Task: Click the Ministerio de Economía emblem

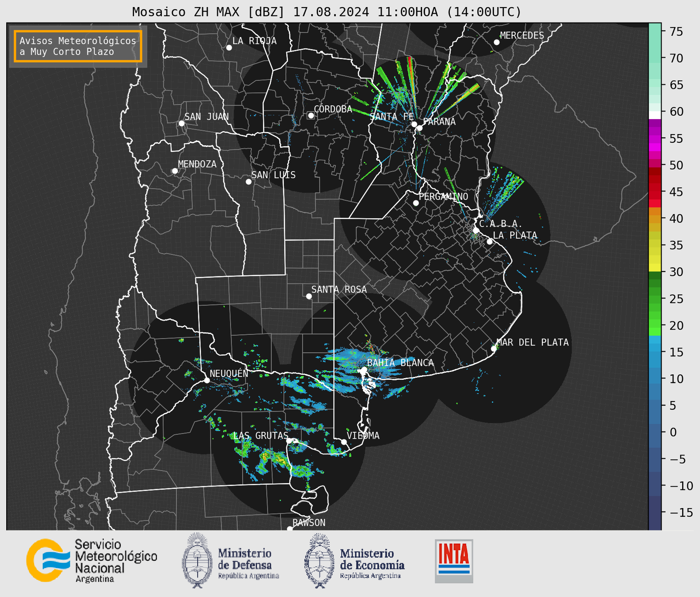Action: click(x=320, y=560)
